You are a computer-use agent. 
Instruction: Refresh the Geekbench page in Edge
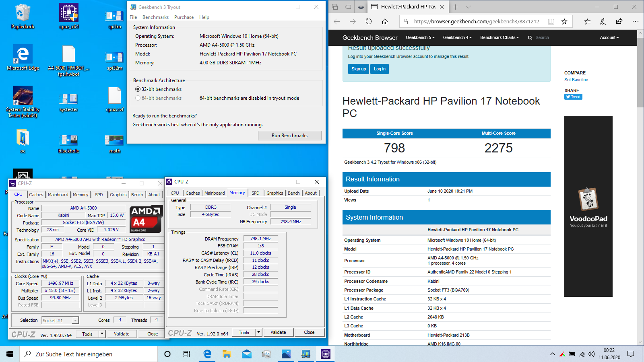point(369,22)
